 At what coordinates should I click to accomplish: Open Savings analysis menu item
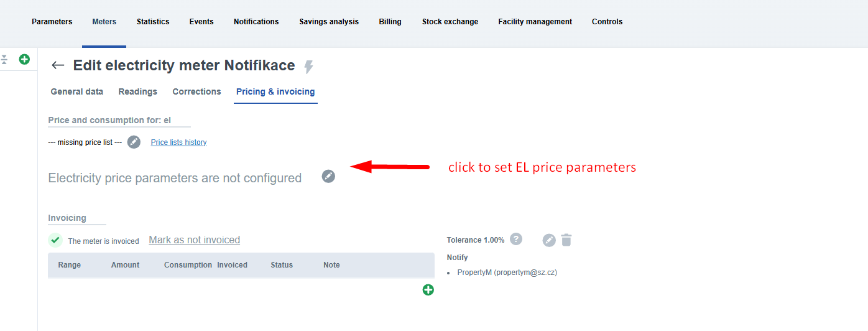(328, 22)
